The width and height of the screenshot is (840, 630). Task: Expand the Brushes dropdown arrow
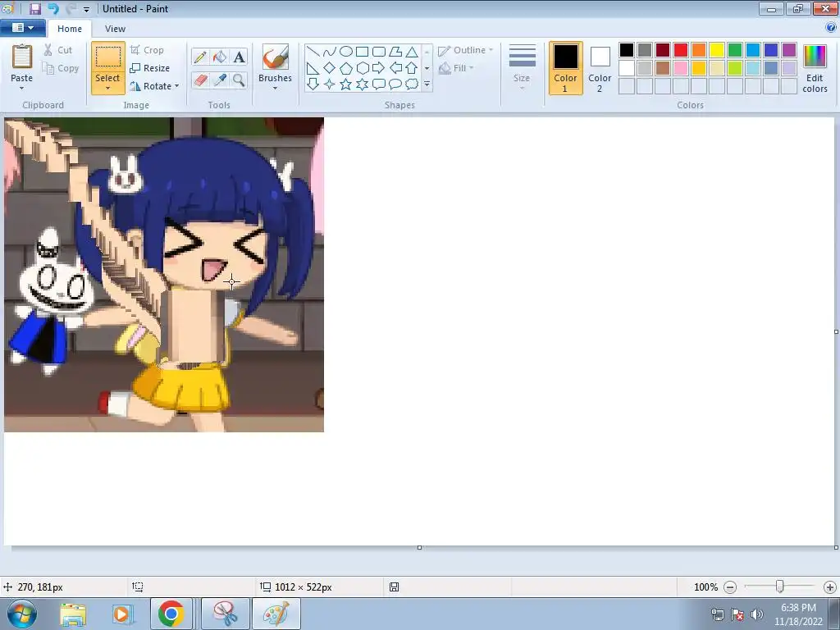(276, 89)
